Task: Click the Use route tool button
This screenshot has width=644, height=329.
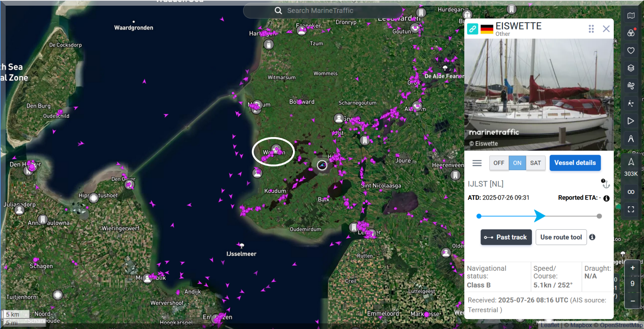Action: pyautogui.click(x=561, y=237)
